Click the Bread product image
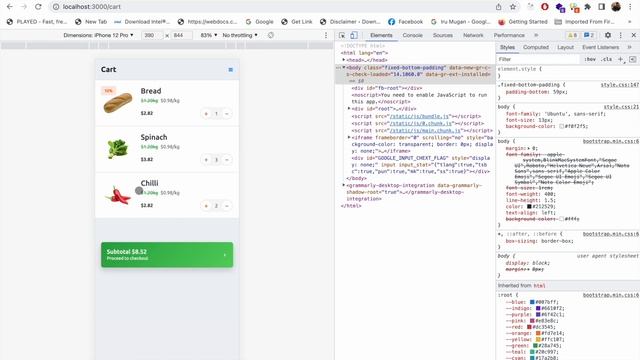This screenshot has width=640, height=360. (x=118, y=102)
